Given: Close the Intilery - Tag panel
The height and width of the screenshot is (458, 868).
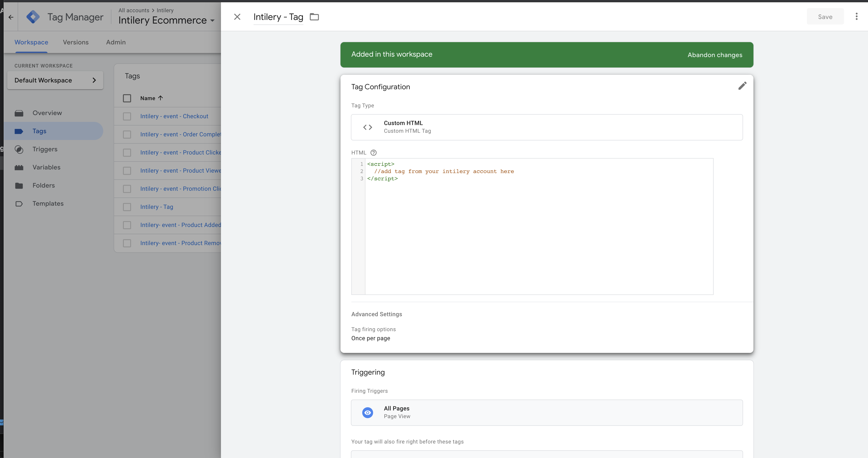Looking at the screenshot, I should point(237,17).
